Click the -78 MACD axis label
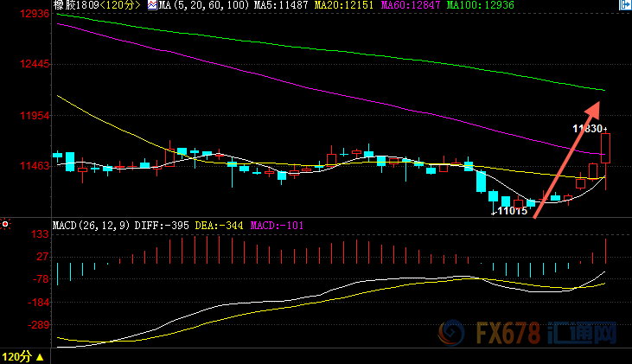The width and height of the screenshot is (632, 364). click(41, 279)
